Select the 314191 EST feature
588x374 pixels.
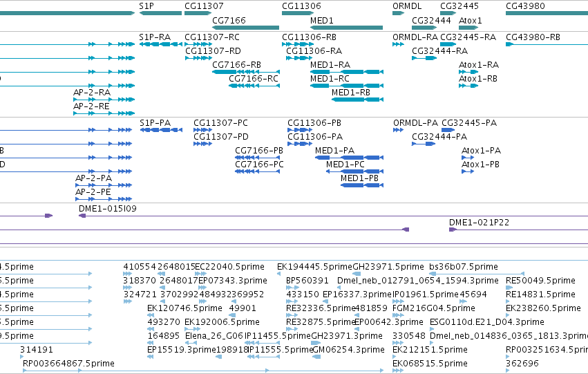21,357
